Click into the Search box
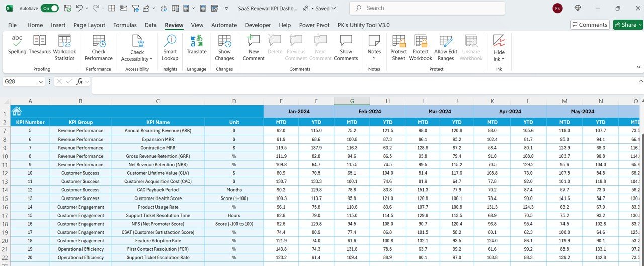Viewport: 644px width, 266px height. (427, 8)
